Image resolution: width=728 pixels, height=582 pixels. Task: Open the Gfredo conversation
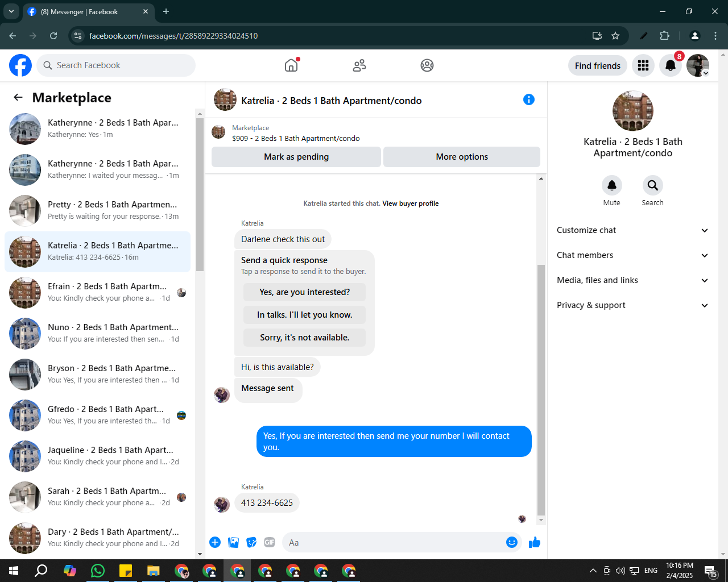click(x=98, y=415)
